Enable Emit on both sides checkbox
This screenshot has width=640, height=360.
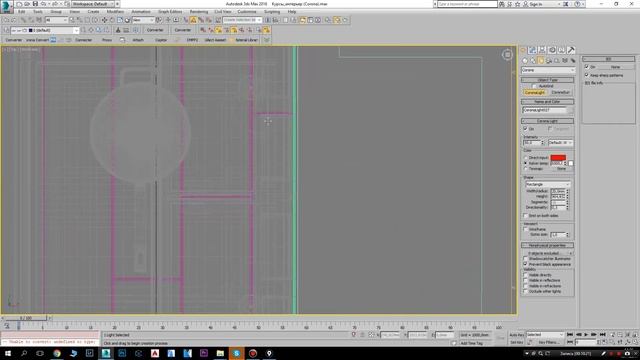pyautogui.click(x=526, y=216)
